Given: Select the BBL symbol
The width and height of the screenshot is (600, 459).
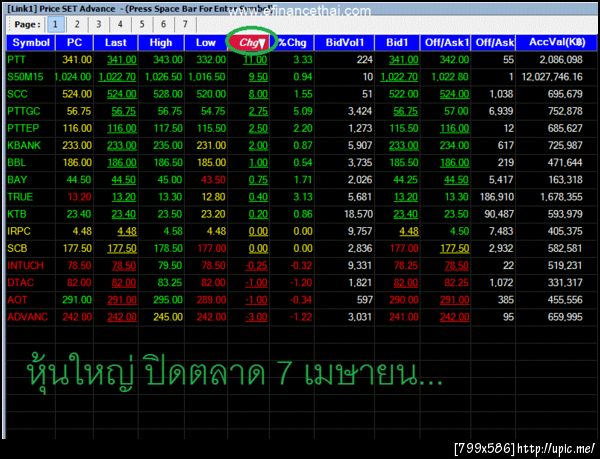Looking at the screenshot, I should [16, 163].
